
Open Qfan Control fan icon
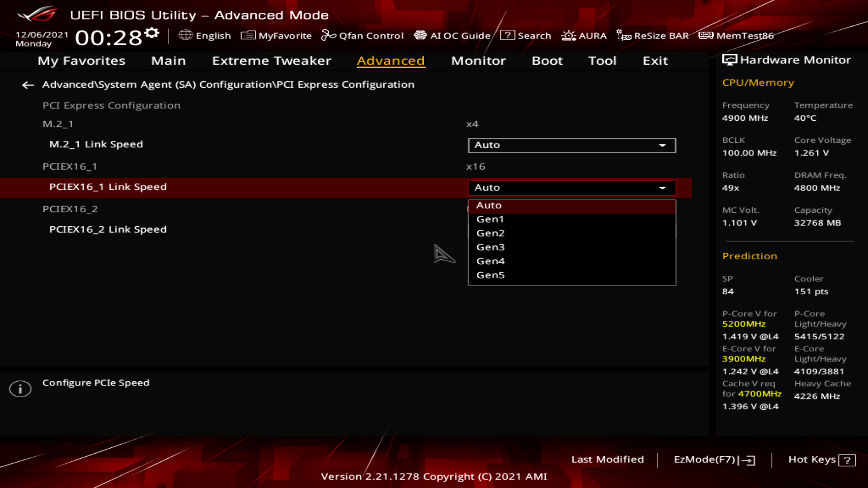362,35
